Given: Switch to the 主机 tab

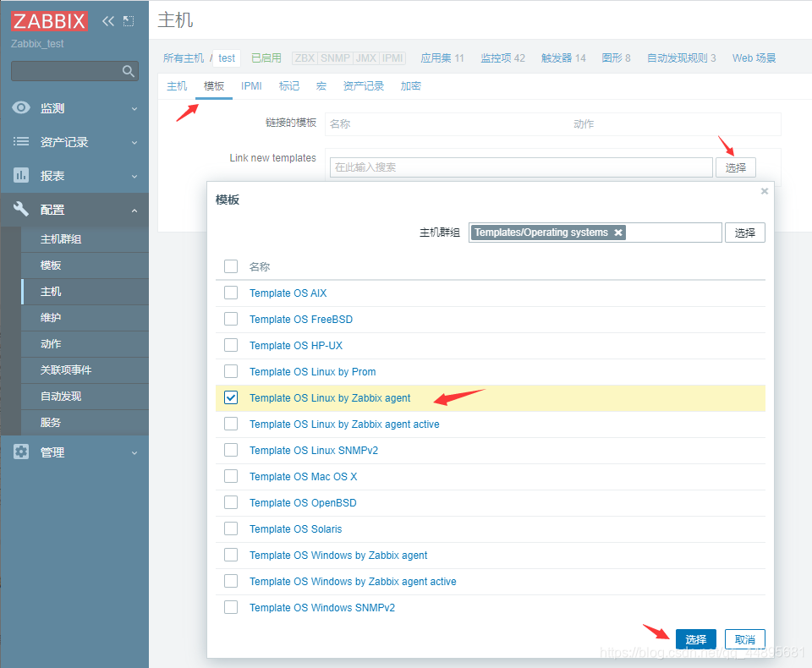Looking at the screenshot, I should click(x=177, y=86).
